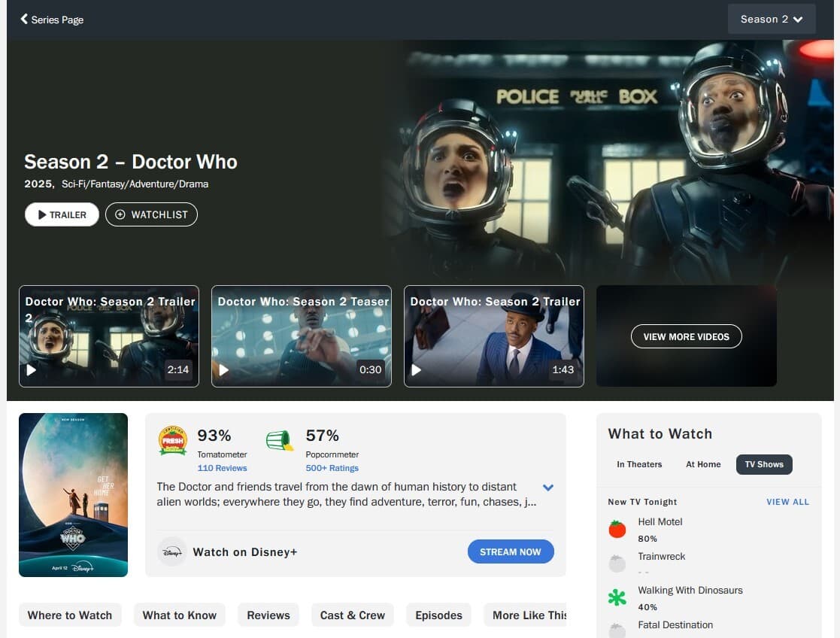Screen dimensions: 840x638
Task: Open the Doctor Who season poster
Action: (x=73, y=495)
